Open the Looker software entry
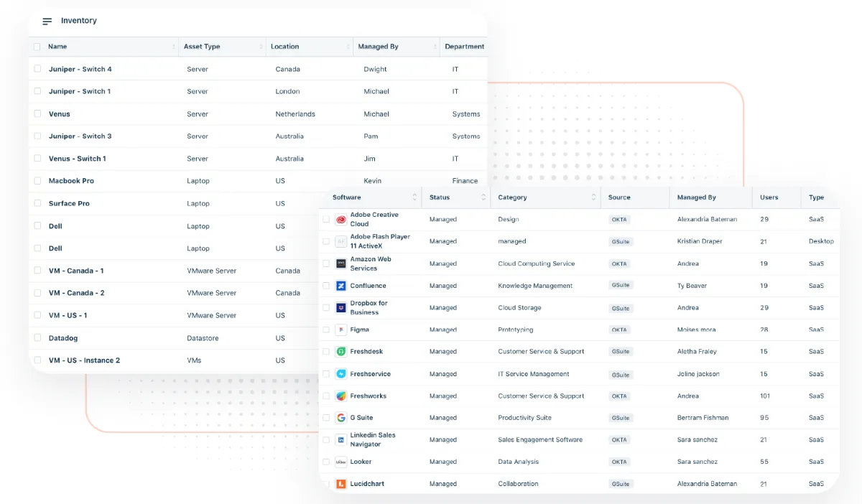This screenshot has width=862, height=504. (361, 462)
